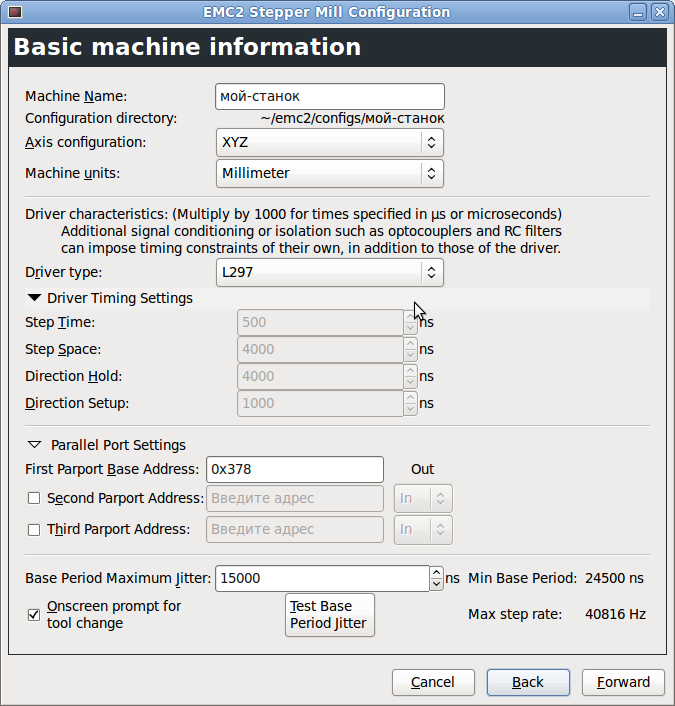
Task: Click the Cancel button
Action: pyautogui.click(x=433, y=683)
